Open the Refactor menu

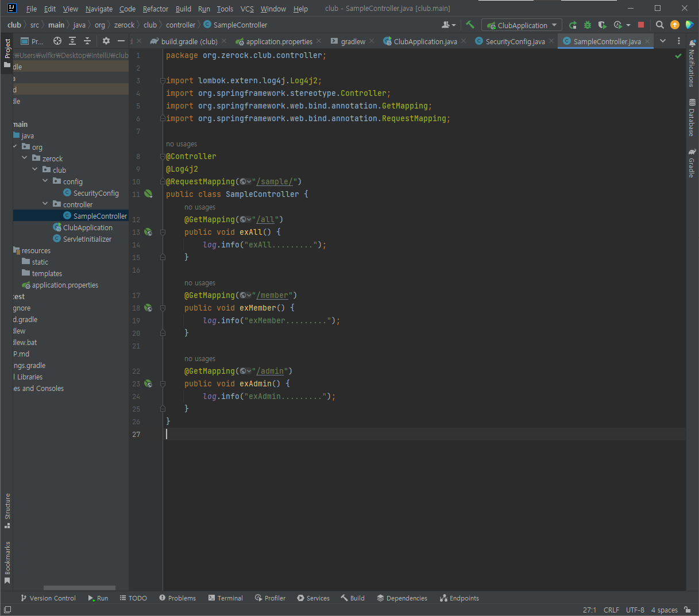pyautogui.click(x=156, y=9)
